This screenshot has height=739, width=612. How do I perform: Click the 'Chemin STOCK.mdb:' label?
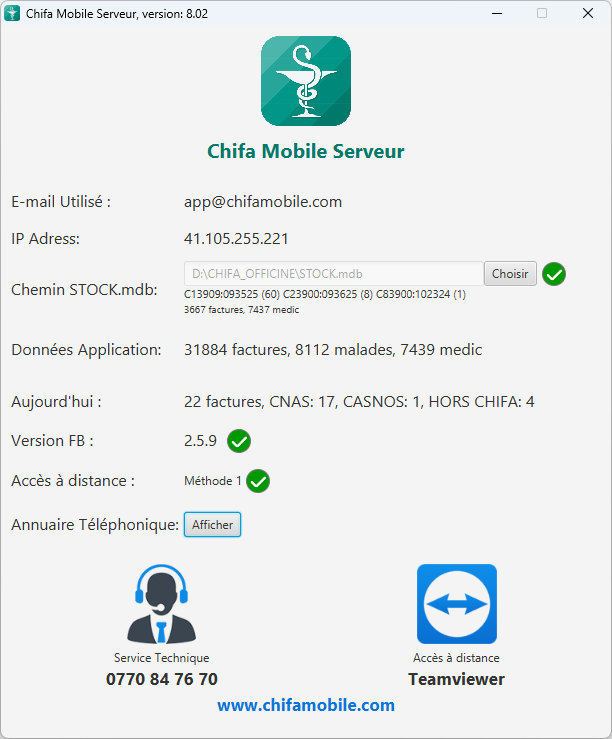tap(84, 289)
